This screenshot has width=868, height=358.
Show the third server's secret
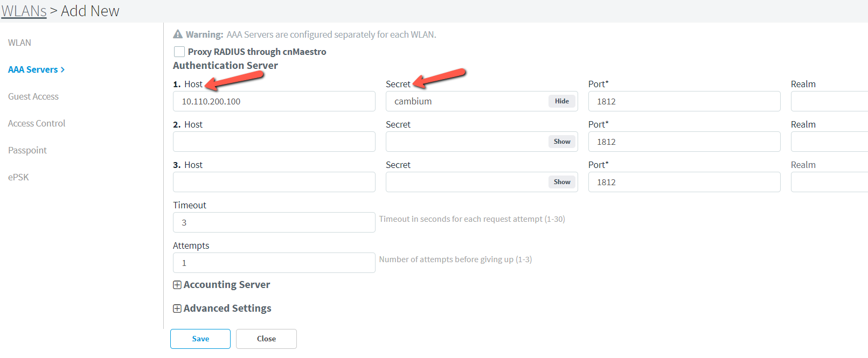tap(561, 181)
